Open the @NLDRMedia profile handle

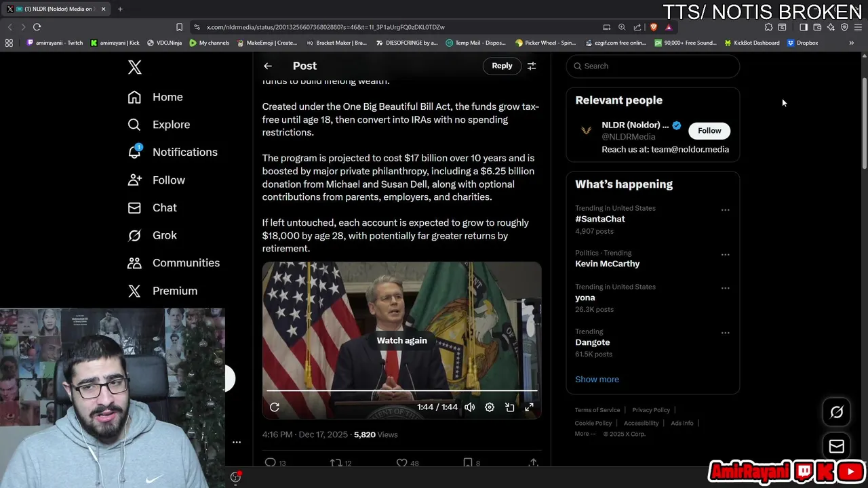(629, 137)
